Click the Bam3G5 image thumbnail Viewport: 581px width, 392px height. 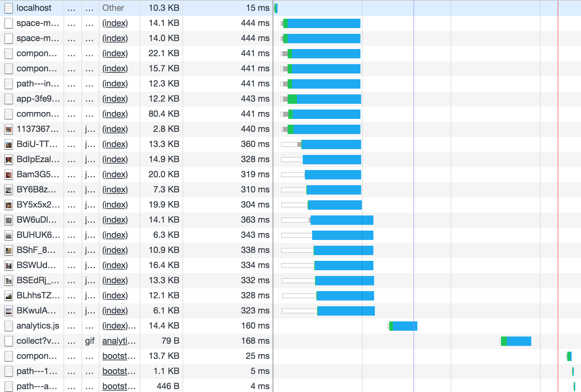click(8, 174)
